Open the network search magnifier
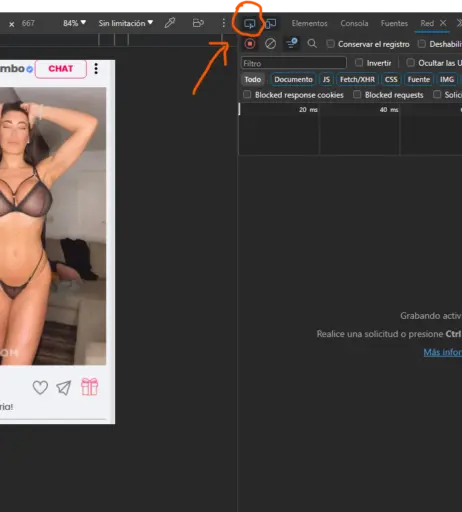The height and width of the screenshot is (512, 462). [312, 44]
